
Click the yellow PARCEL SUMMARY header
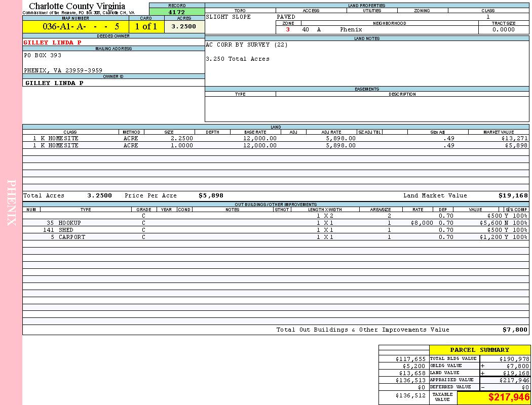tap(479, 350)
